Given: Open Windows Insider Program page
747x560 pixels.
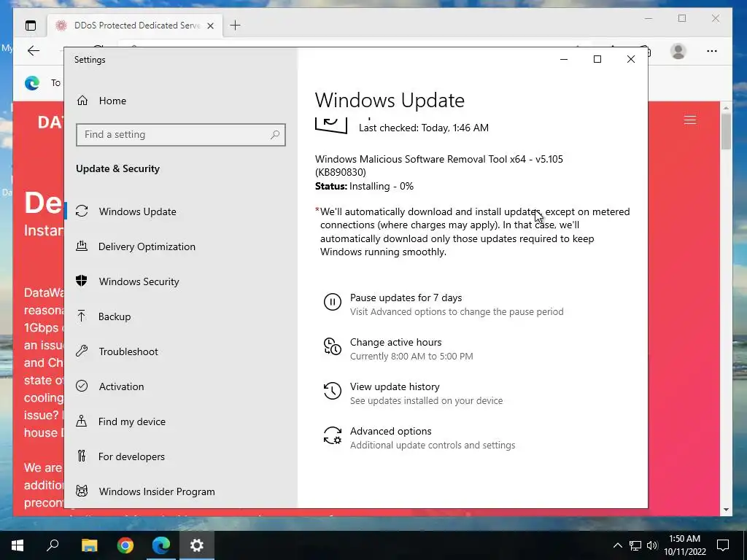Looking at the screenshot, I should pos(157,491).
